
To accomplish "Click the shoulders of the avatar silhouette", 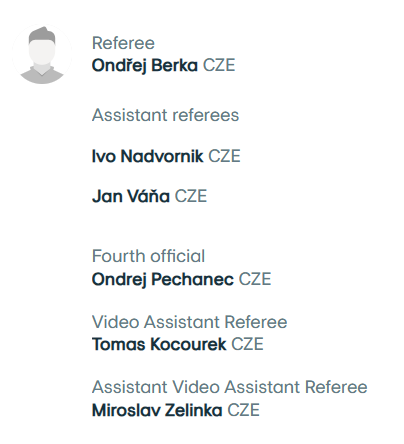I will (x=42, y=76).
